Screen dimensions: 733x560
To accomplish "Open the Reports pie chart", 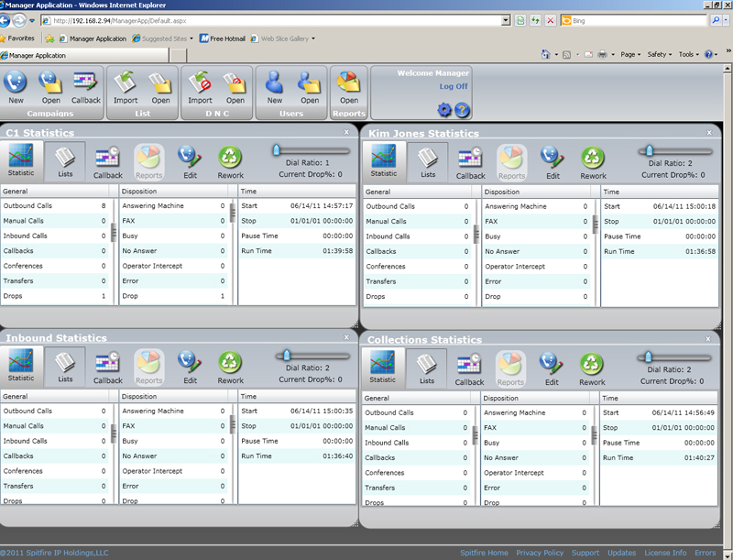I will [x=349, y=87].
